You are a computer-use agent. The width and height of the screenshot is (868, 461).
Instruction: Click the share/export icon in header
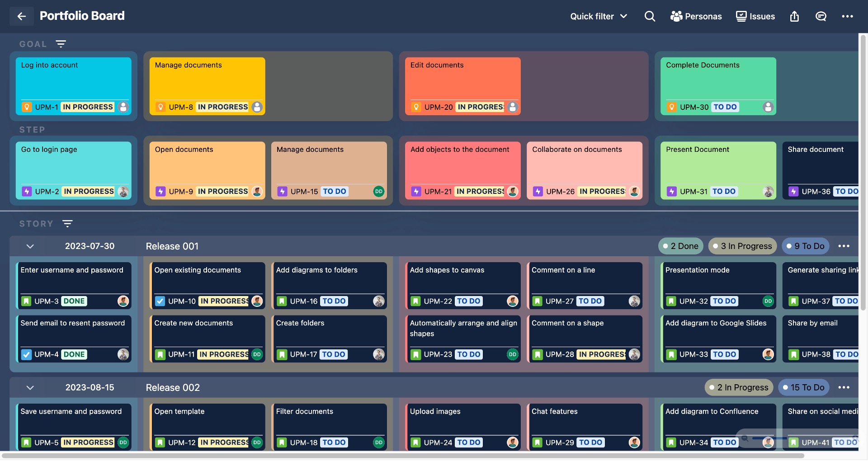pyautogui.click(x=794, y=16)
